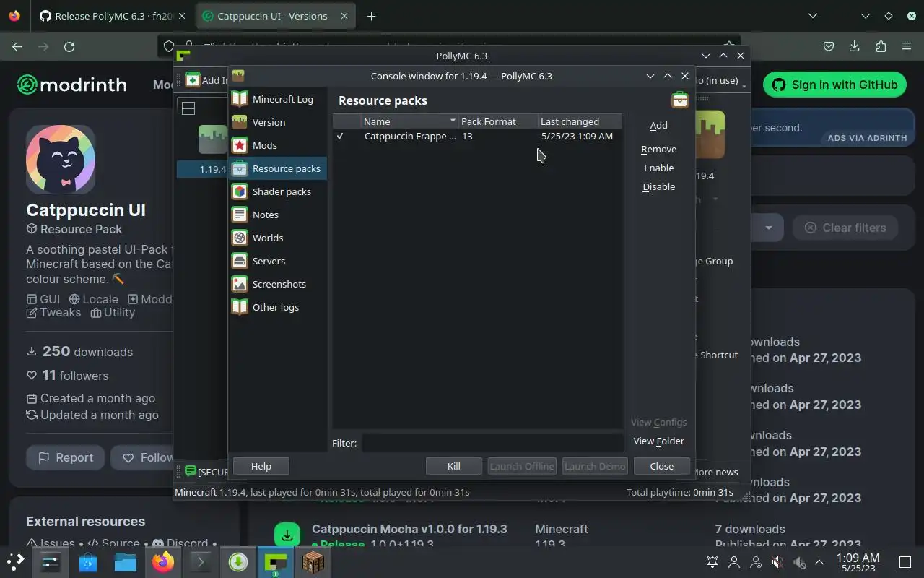Click More news in PollyMC main window
This screenshot has height=578, width=924.
click(x=715, y=472)
